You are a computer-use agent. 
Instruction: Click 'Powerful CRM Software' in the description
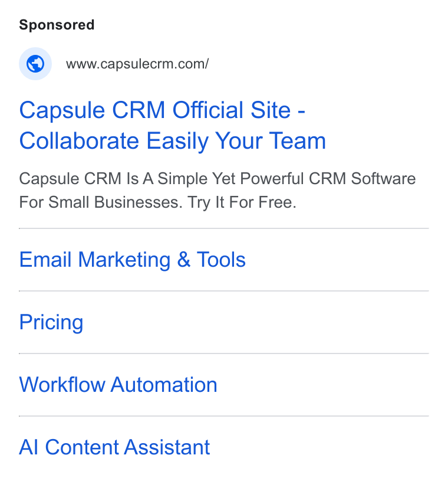(x=328, y=179)
